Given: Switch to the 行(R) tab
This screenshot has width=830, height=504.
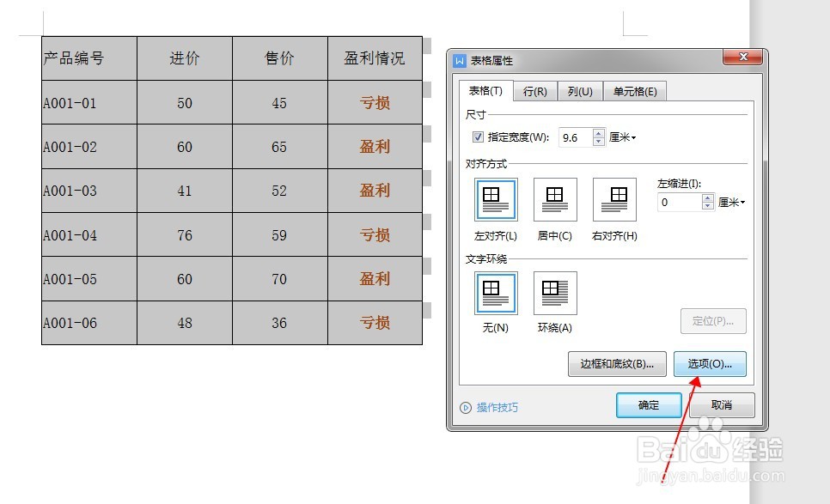Looking at the screenshot, I should point(535,92).
